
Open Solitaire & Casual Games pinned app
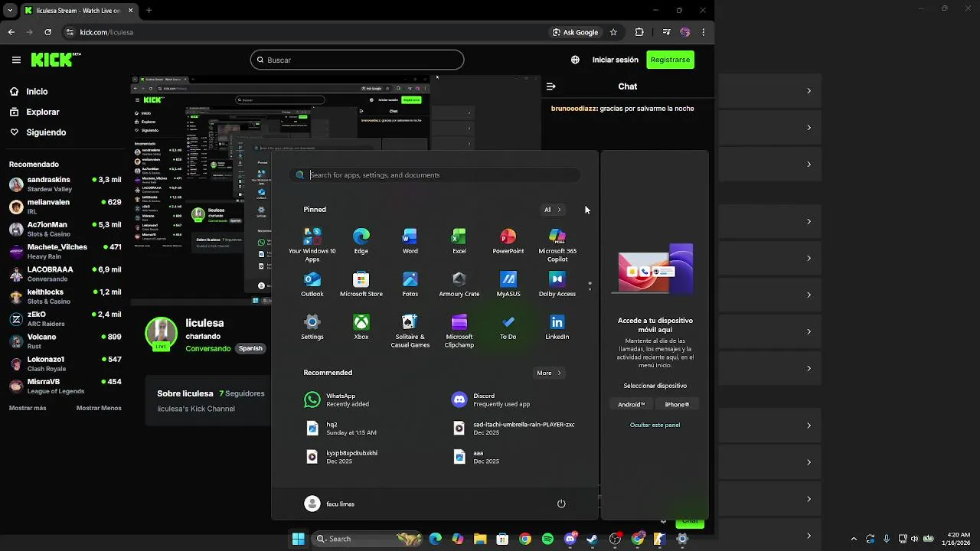click(x=410, y=331)
